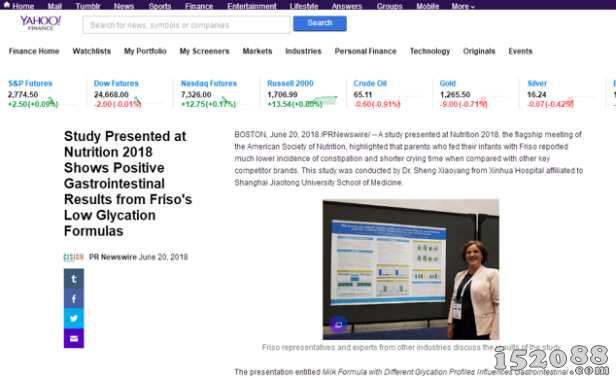Open Mail in the top bar
Screen dimensions: 616x378
(55, 6)
